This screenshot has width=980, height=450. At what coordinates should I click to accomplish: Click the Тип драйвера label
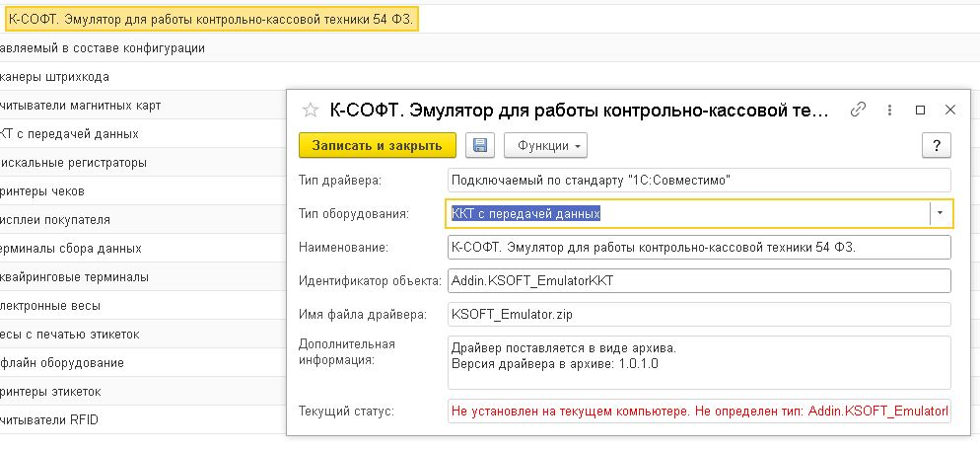tap(340, 181)
